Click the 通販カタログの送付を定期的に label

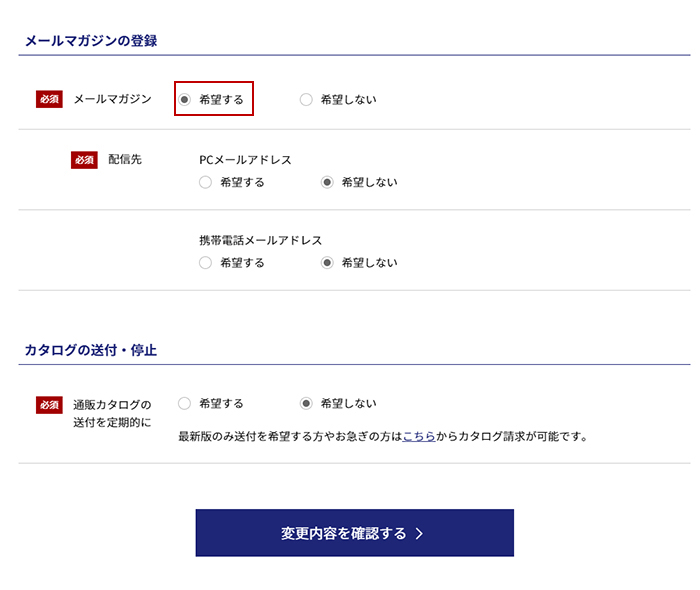pyautogui.click(x=112, y=413)
